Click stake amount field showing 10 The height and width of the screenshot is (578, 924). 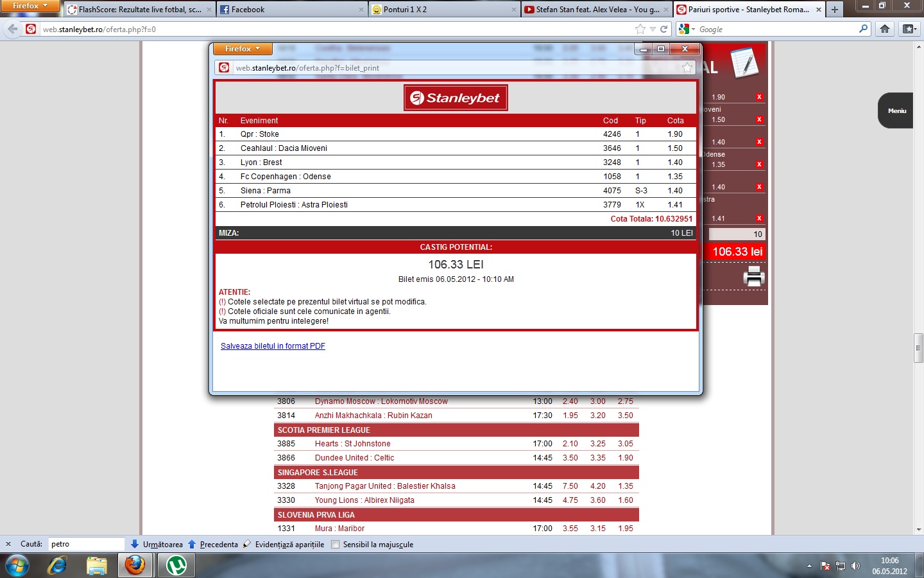737,234
